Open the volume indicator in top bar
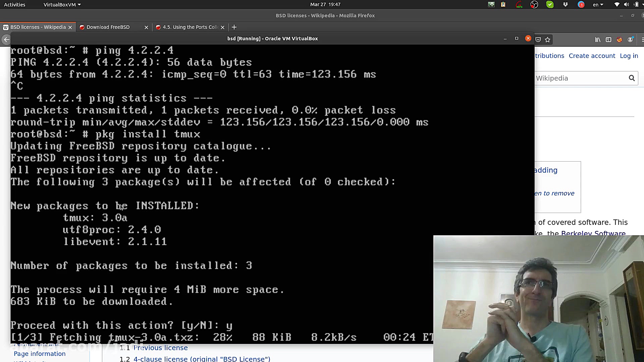644x362 pixels. [626, 5]
